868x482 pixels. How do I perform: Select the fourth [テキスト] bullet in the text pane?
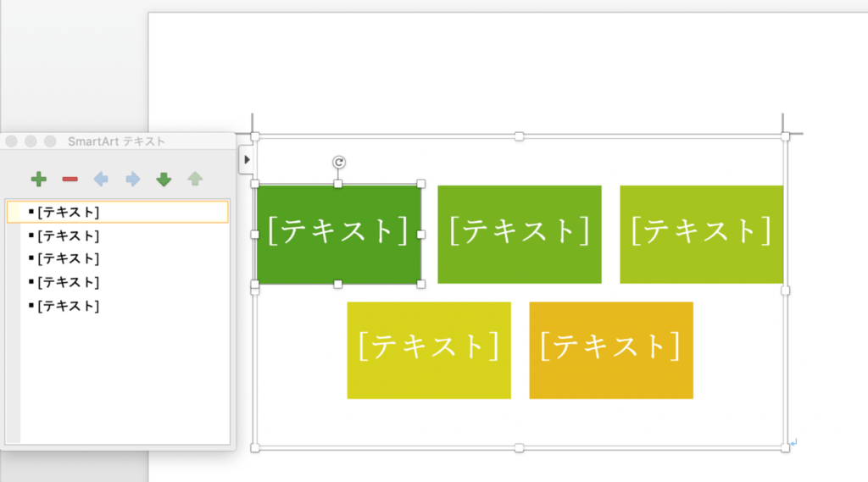69,282
